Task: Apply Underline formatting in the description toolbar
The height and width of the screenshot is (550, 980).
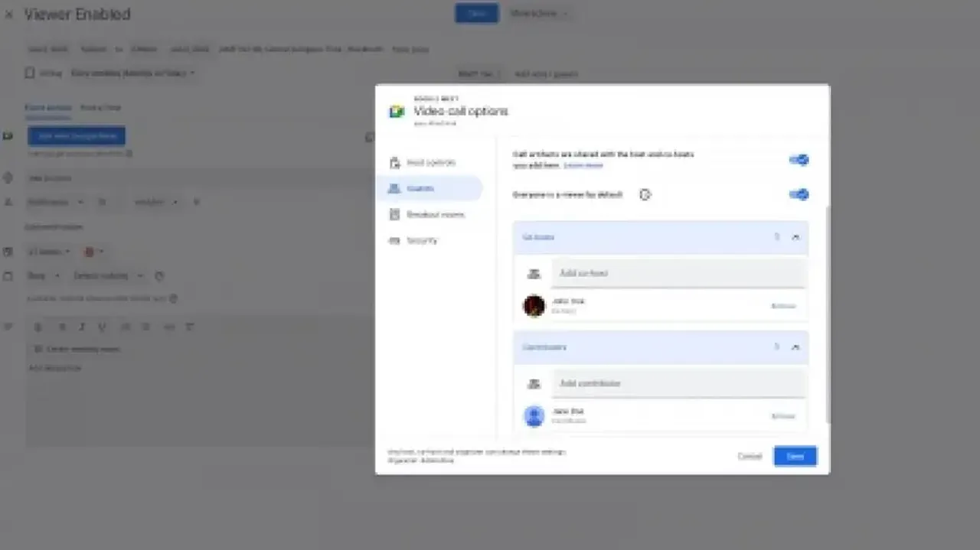Action: 101,327
